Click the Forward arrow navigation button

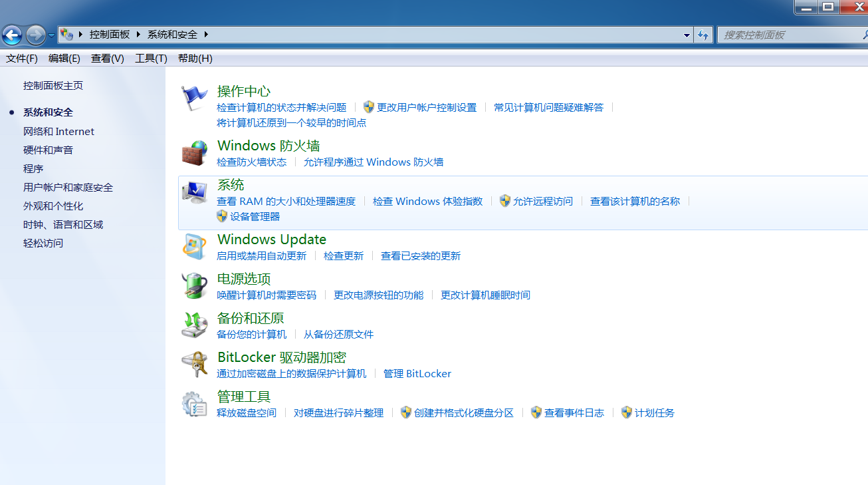pos(35,35)
